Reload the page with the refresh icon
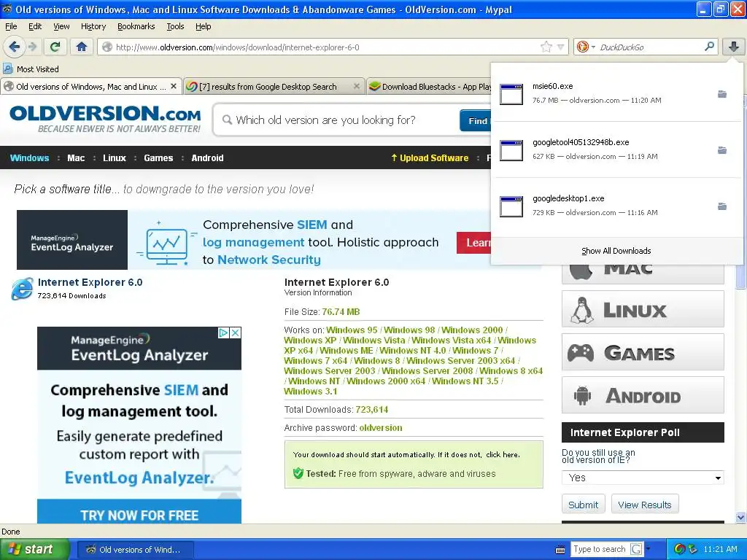 (55, 47)
